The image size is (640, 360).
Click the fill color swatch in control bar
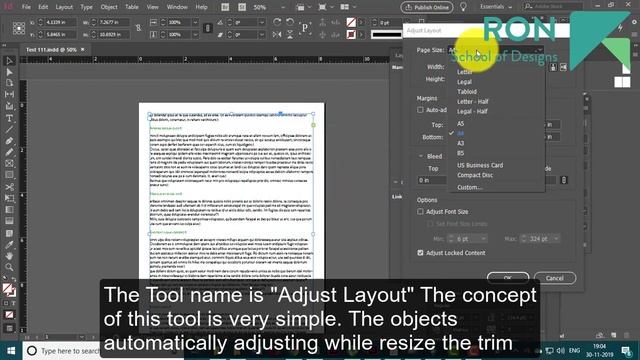pyautogui.click(x=351, y=22)
